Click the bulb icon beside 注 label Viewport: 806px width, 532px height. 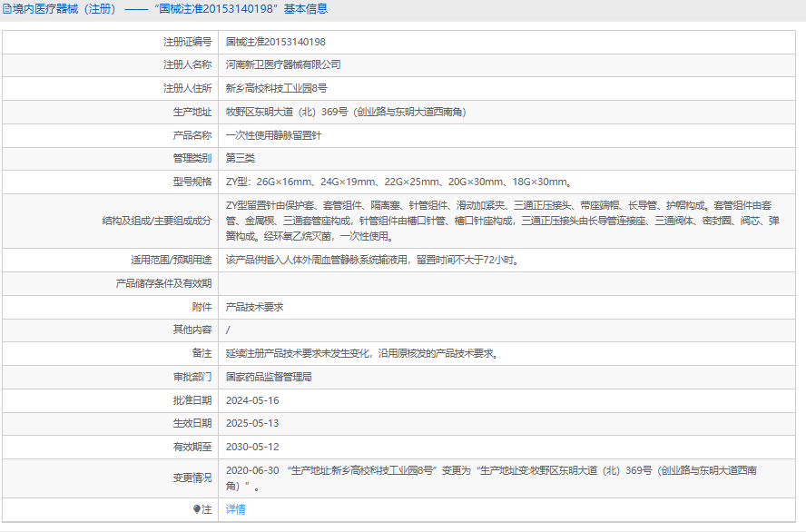click(x=196, y=509)
